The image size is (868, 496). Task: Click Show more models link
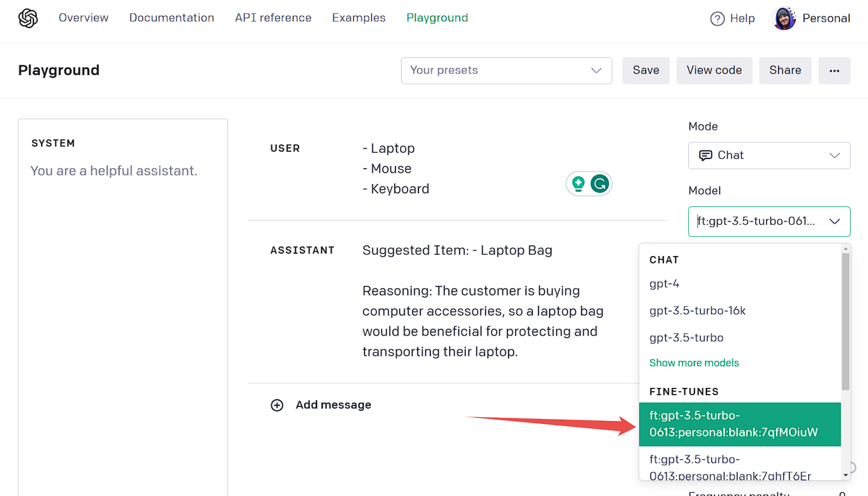[x=694, y=363]
